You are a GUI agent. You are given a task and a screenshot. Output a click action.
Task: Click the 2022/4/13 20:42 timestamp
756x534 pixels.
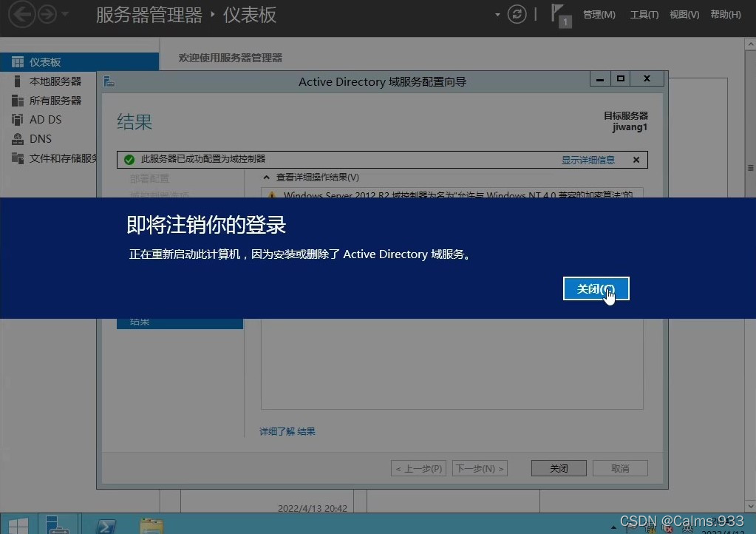[x=313, y=508]
